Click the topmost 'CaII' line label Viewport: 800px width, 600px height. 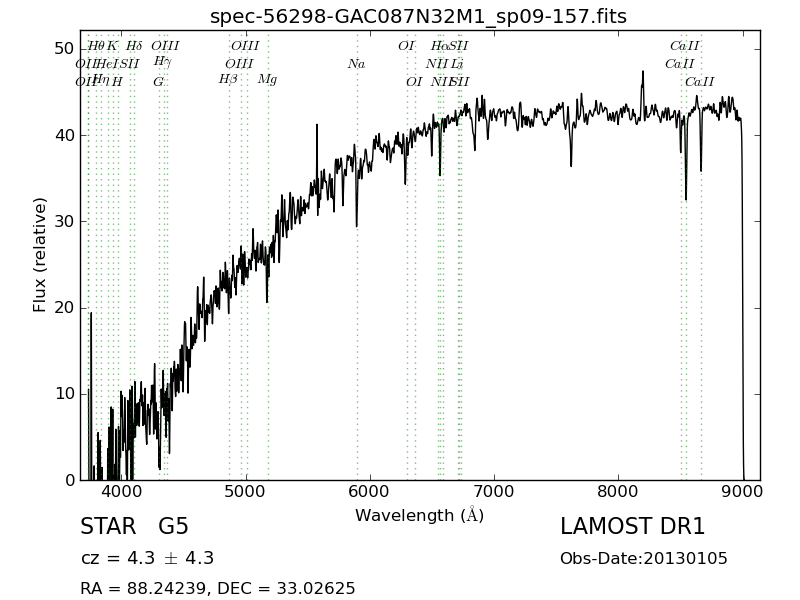click(x=685, y=46)
